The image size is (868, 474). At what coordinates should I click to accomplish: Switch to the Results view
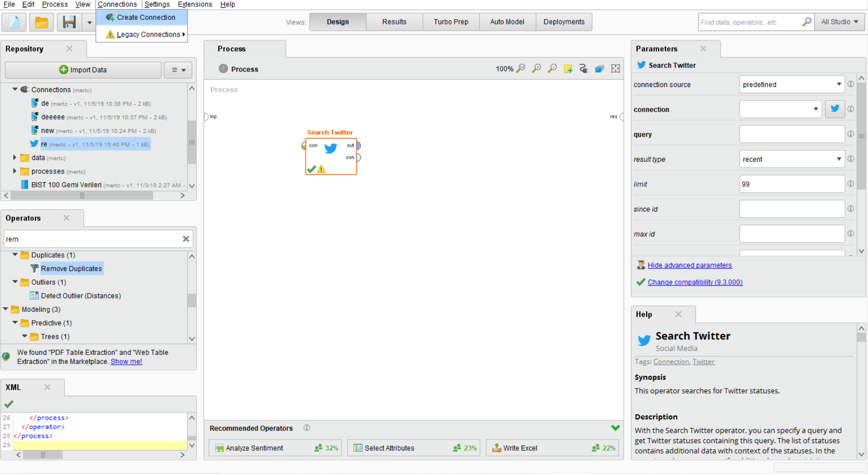tap(394, 22)
